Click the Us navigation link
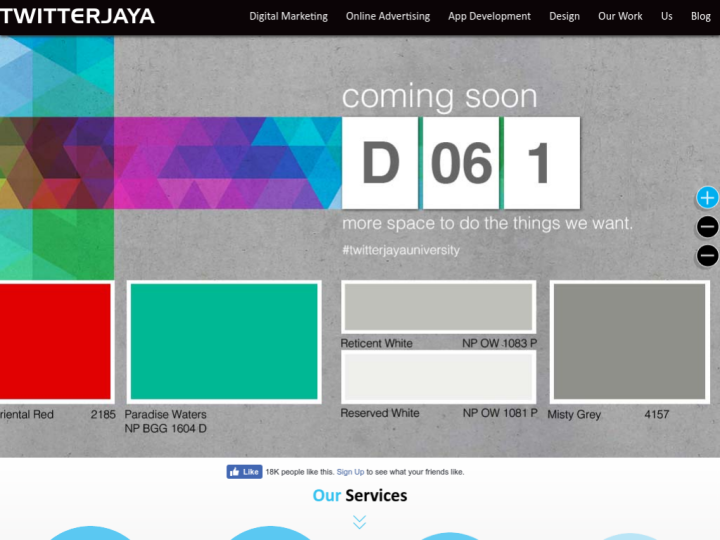The height and width of the screenshot is (540, 720). [x=666, y=17]
